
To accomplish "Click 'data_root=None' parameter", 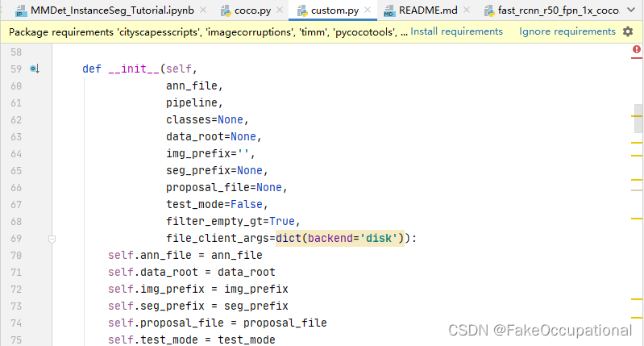I will point(210,136).
